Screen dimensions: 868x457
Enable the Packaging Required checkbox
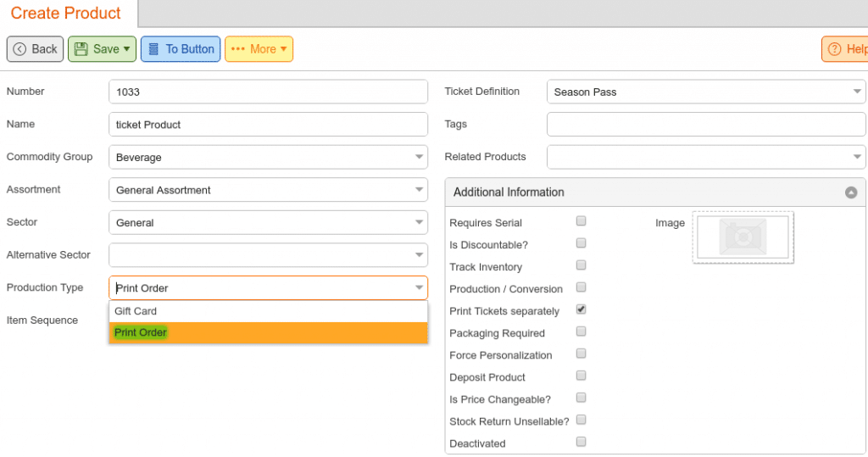point(581,332)
